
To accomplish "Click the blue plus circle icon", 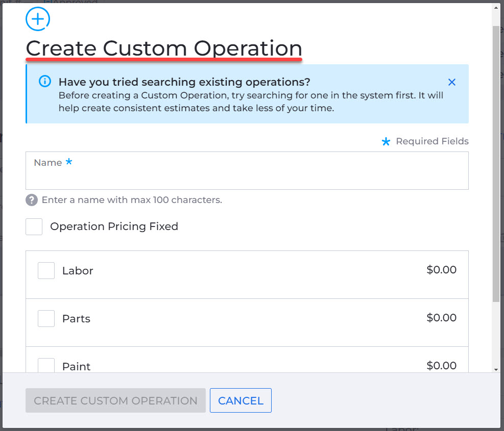I will pyautogui.click(x=38, y=19).
